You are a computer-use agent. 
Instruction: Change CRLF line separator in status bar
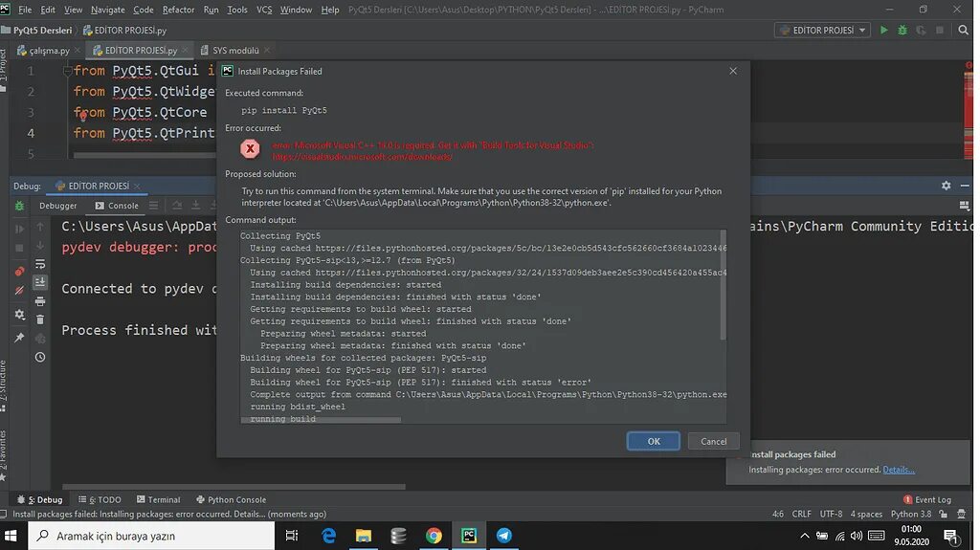pos(801,514)
